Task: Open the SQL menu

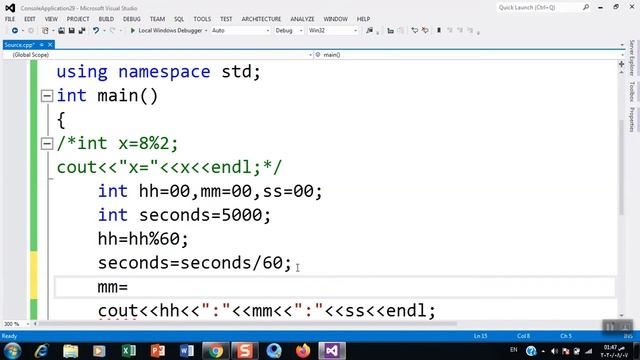Action: (x=179, y=19)
